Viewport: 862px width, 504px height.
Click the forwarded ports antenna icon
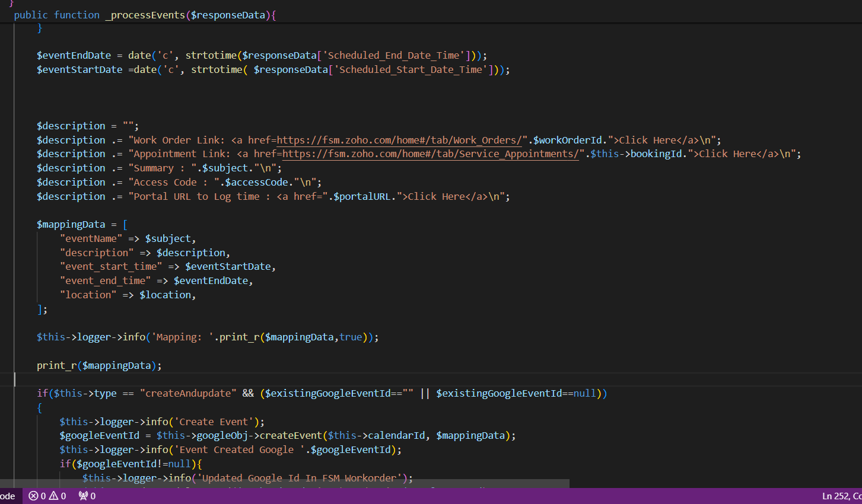coord(87,496)
